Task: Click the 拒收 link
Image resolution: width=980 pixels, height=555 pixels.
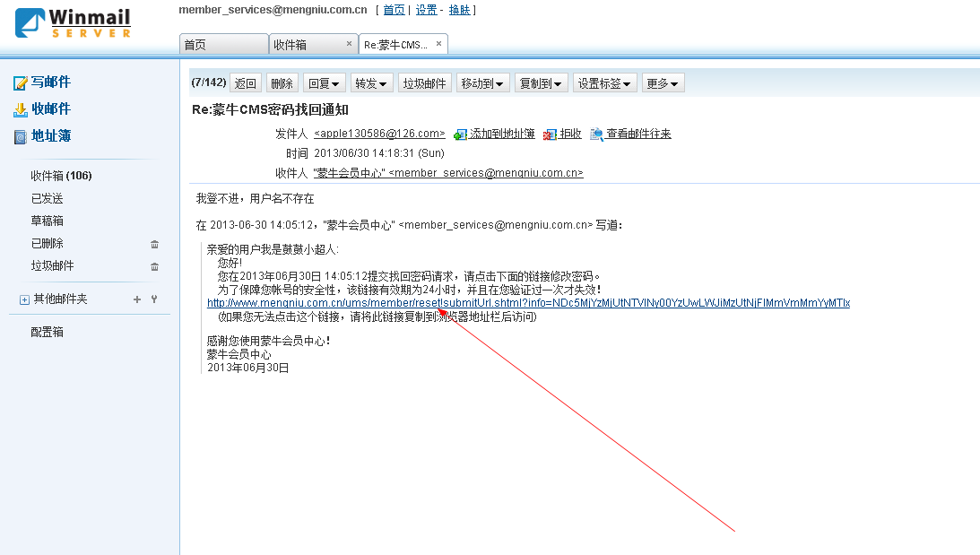Action: (x=570, y=134)
